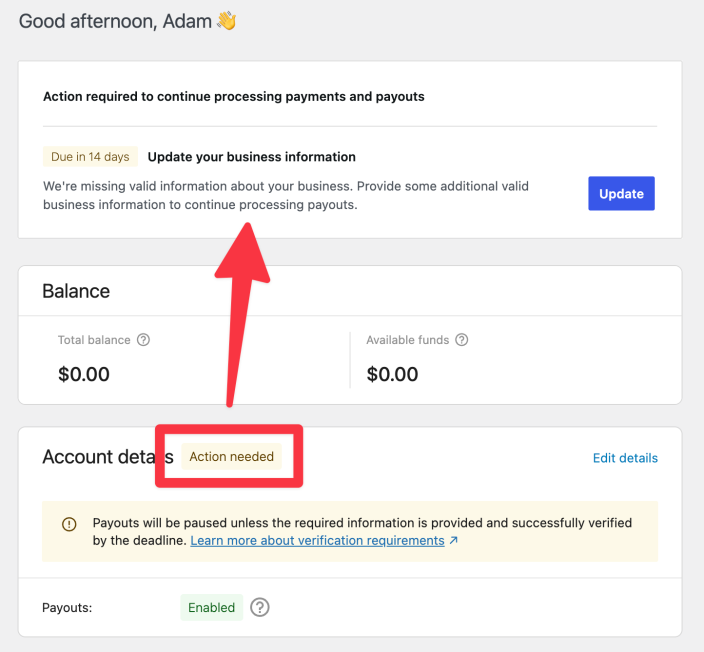The image size is (704, 652).
Task: Click the blue Update button
Action: [621, 194]
